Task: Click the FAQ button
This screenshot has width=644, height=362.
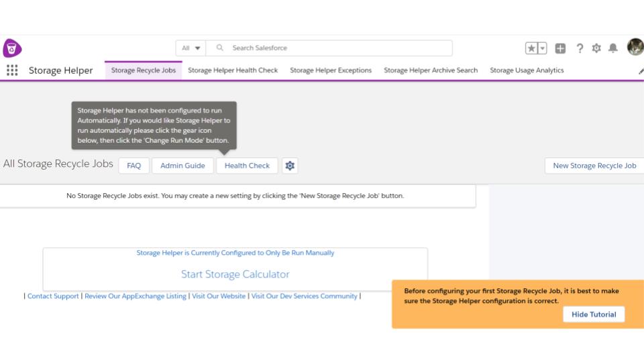Action: pos(134,166)
